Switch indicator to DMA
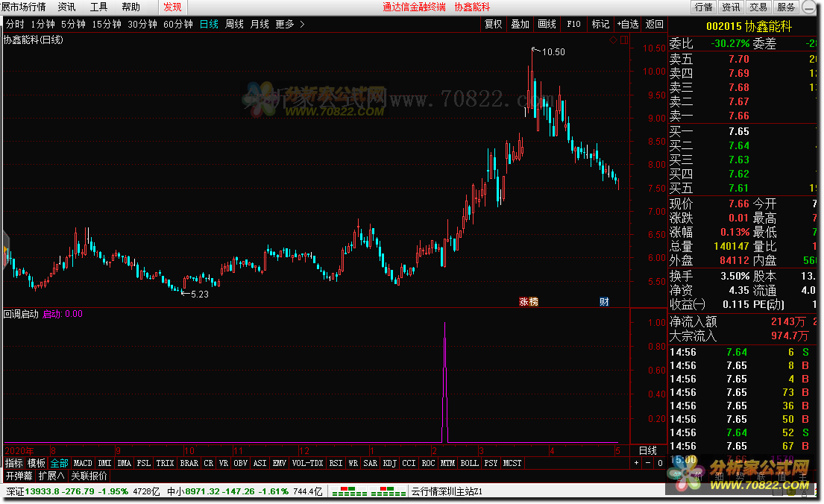824x504 pixels. coord(125,463)
